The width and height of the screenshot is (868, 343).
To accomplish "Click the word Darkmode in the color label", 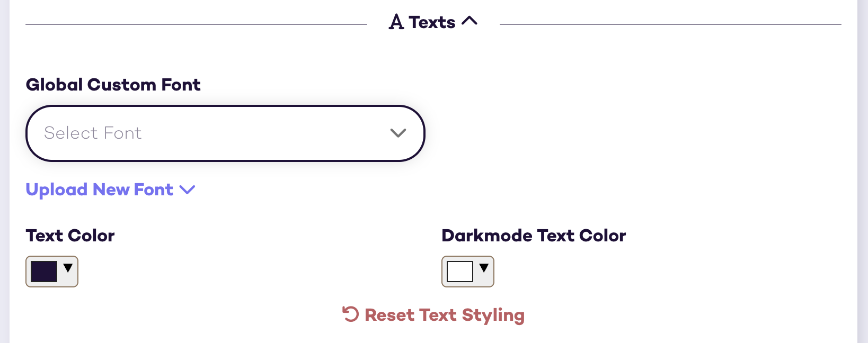I will [x=486, y=236].
